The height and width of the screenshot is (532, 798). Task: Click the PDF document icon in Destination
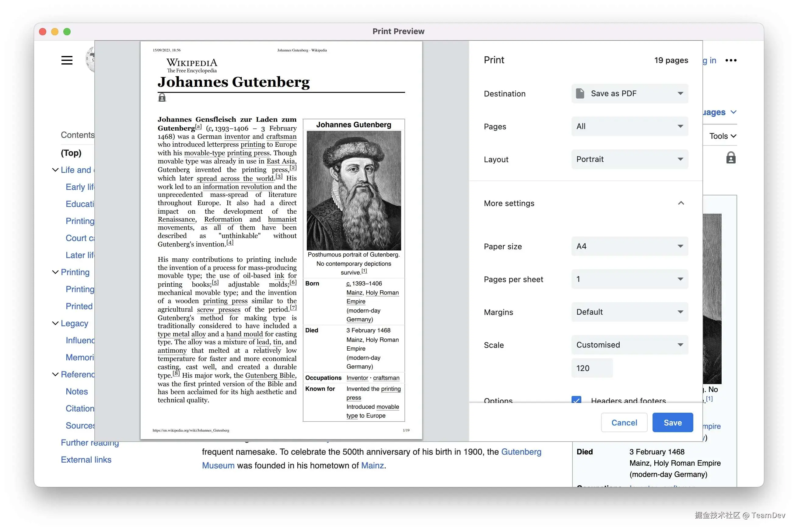580,93
